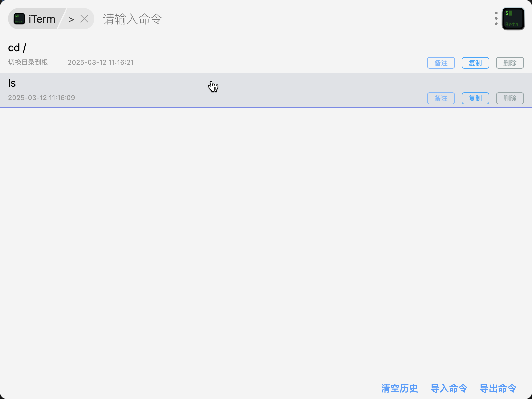Select the 'cd /' command text
Image resolution: width=532 pixels, height=399 pixels.
(17, 48)
